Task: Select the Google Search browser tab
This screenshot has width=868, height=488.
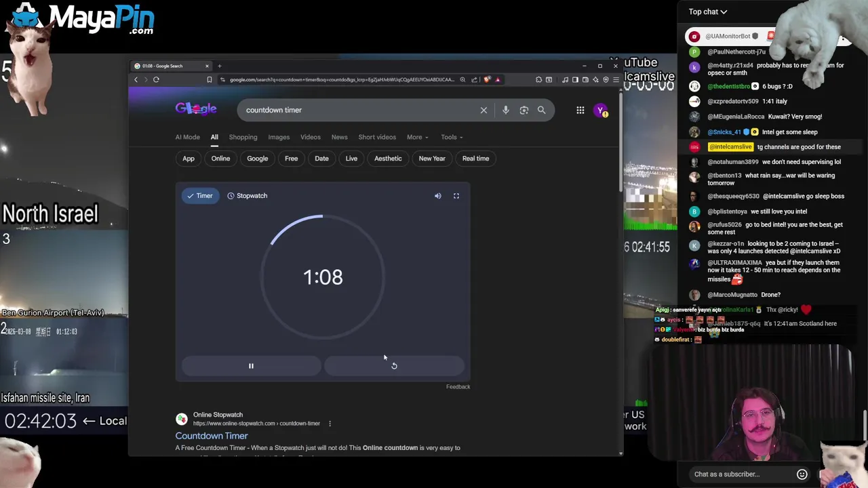Action: click(172, 66)
